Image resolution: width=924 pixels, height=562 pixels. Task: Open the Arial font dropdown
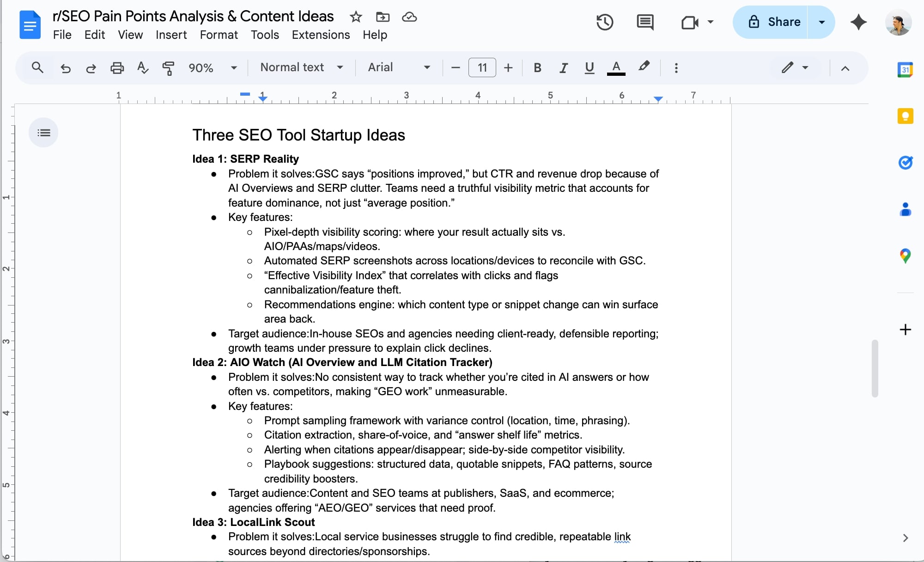[398, 67]
